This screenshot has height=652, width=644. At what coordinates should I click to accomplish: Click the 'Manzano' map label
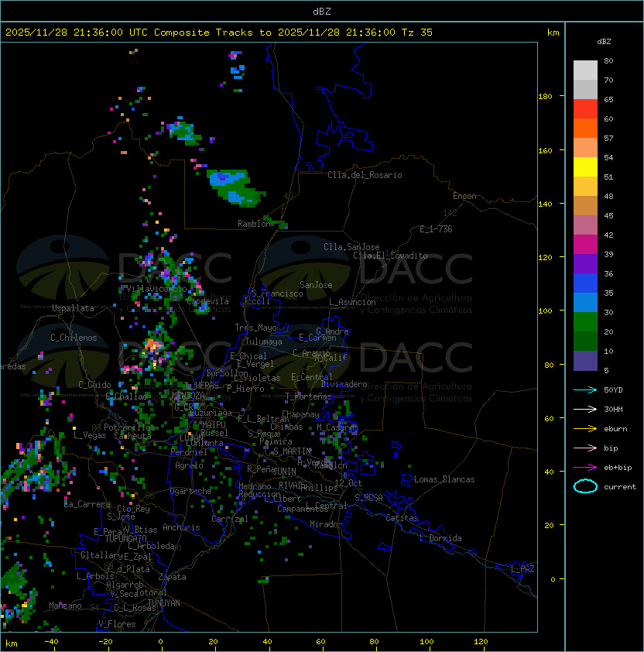pyautogui.click(x=65, y=606)
